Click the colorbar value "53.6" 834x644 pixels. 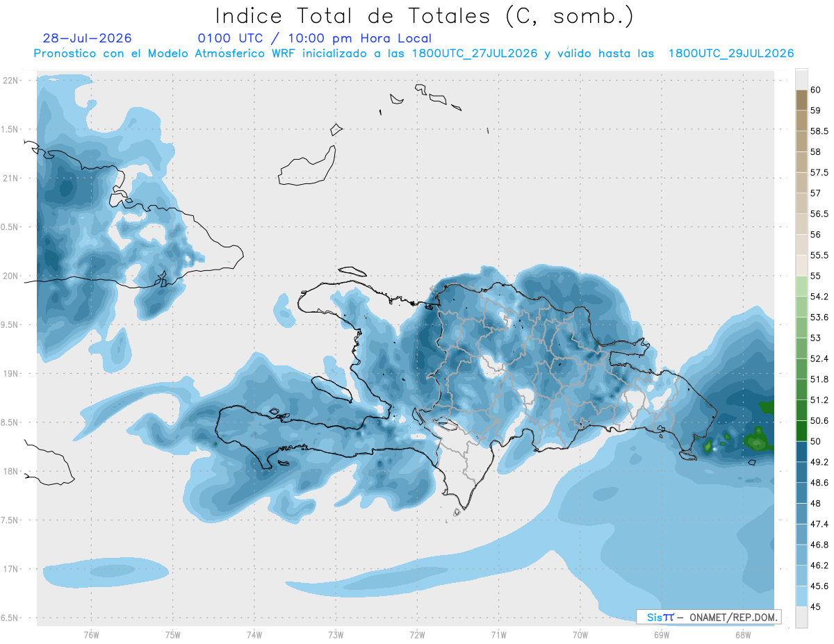819,317
